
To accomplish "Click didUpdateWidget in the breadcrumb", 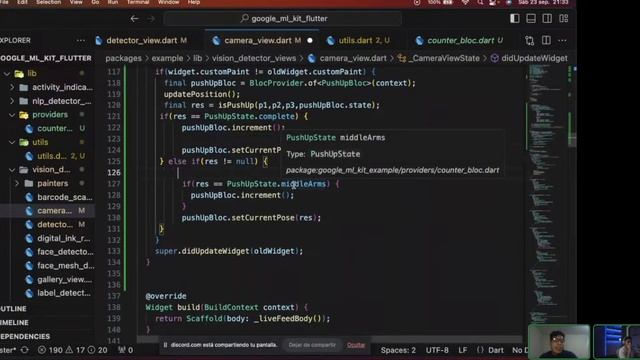I will tap(534, 58).
